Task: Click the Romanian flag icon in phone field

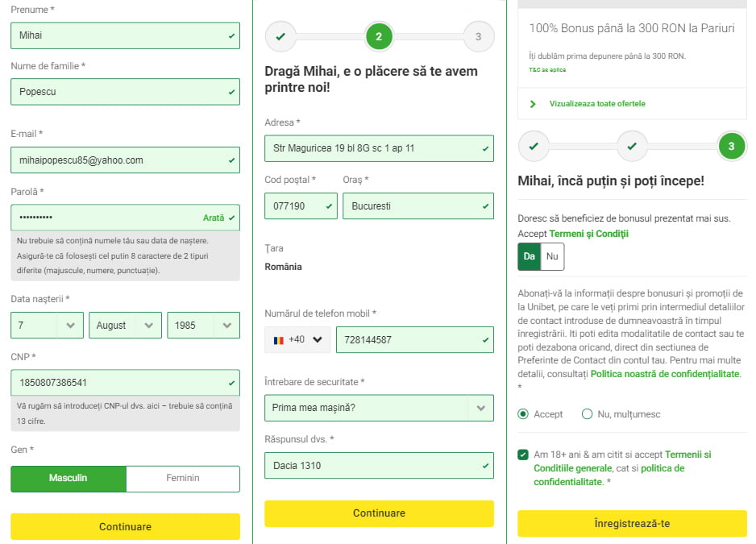Action: point(278,339)
